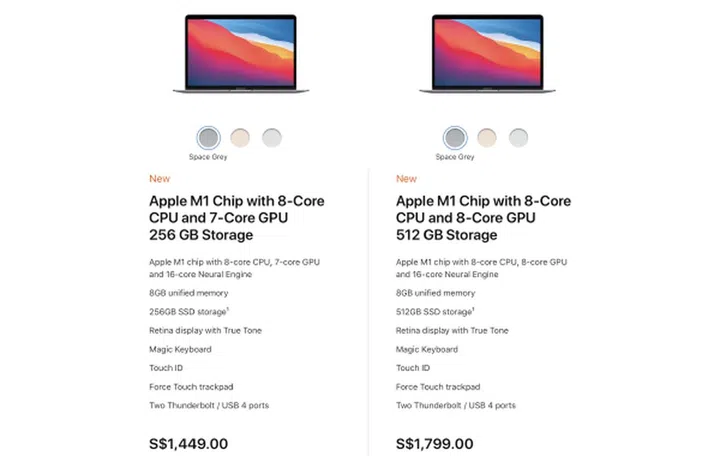Select Space Grey color for 512 GB model
The width and height of the screenshot is (720, 456).
click(455, 137)
